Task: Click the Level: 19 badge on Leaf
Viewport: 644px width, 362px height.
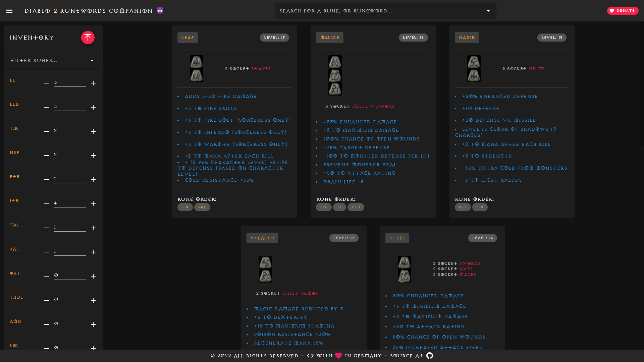Action: [x=274, y=38]
